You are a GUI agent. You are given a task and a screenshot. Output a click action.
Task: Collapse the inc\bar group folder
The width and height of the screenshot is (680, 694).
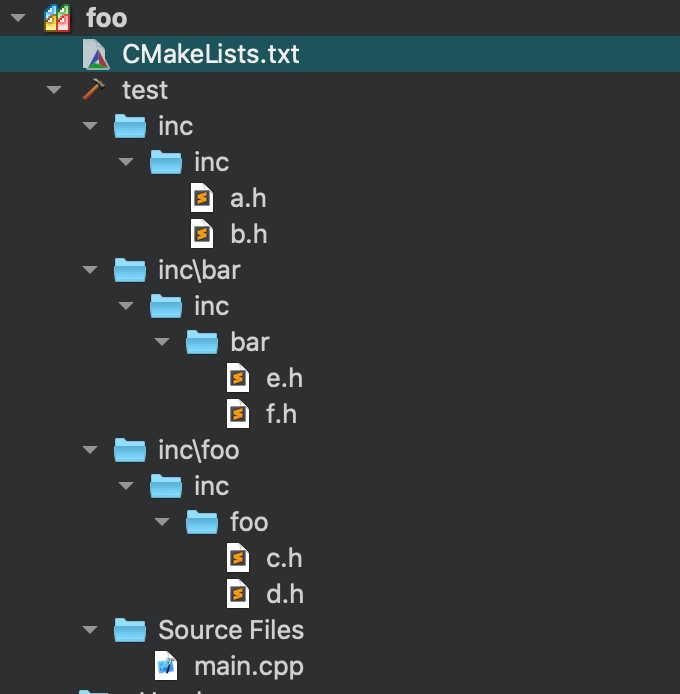(90, 270)
